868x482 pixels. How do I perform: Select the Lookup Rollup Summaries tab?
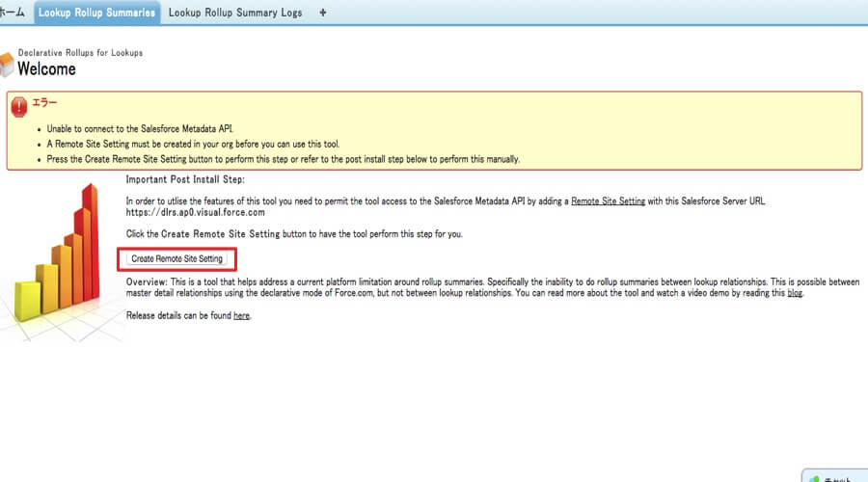tap(96, 13)
